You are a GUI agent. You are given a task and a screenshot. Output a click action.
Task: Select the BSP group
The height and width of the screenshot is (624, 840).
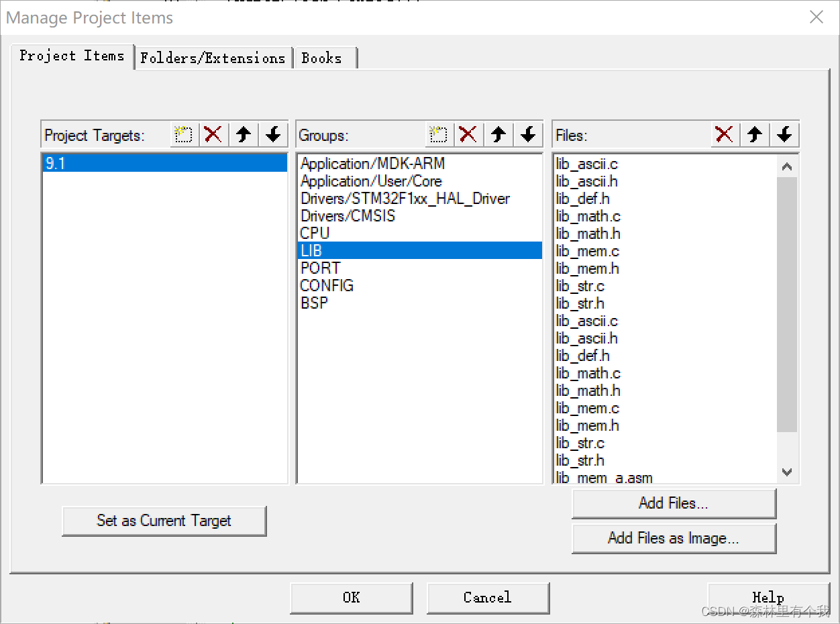click(419, 303)
